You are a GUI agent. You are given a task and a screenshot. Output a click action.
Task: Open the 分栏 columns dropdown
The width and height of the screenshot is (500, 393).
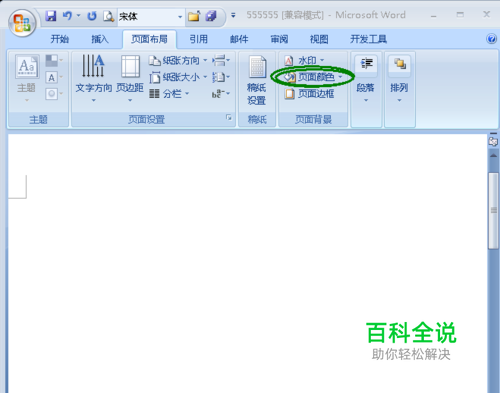(169, 94)
